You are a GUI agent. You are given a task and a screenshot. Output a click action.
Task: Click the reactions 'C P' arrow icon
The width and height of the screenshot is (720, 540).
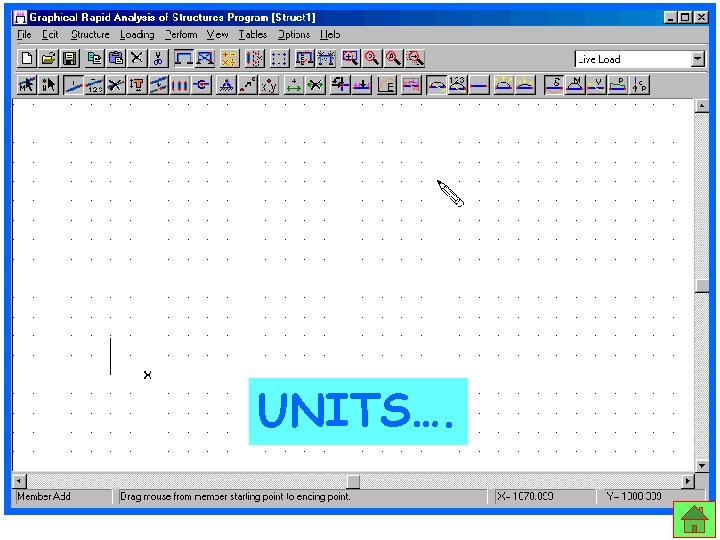pos(640,85)
